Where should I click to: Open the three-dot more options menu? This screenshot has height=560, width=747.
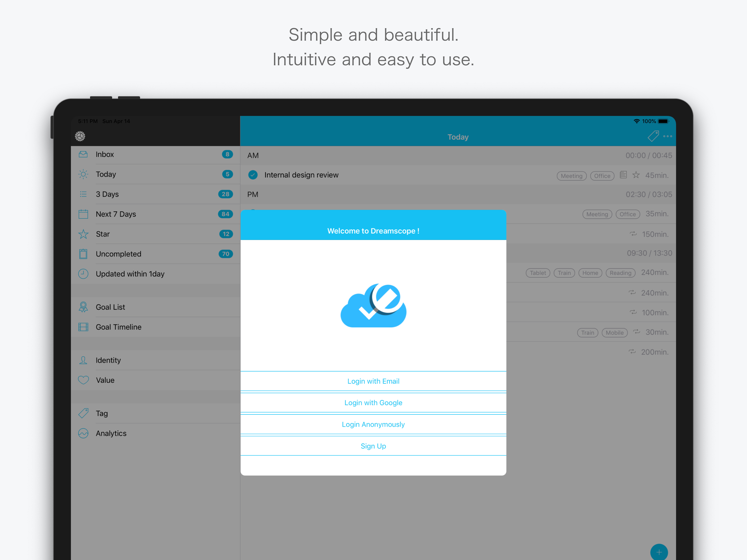point(667,136)
